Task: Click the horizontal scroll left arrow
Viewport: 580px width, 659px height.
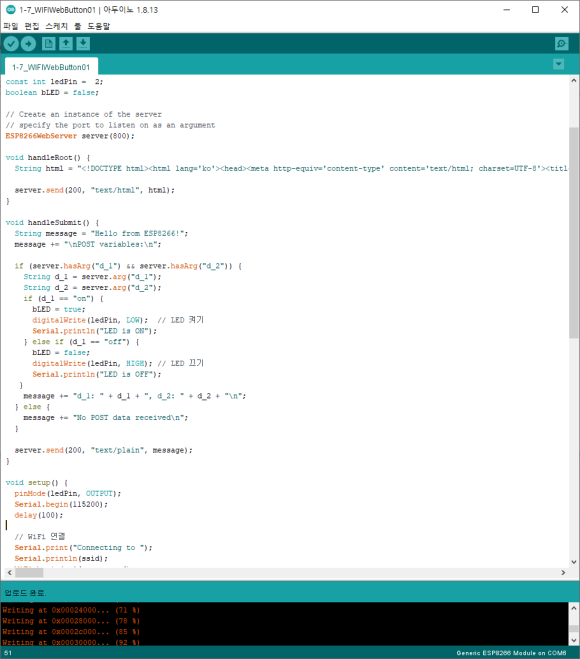Action: 10,572
